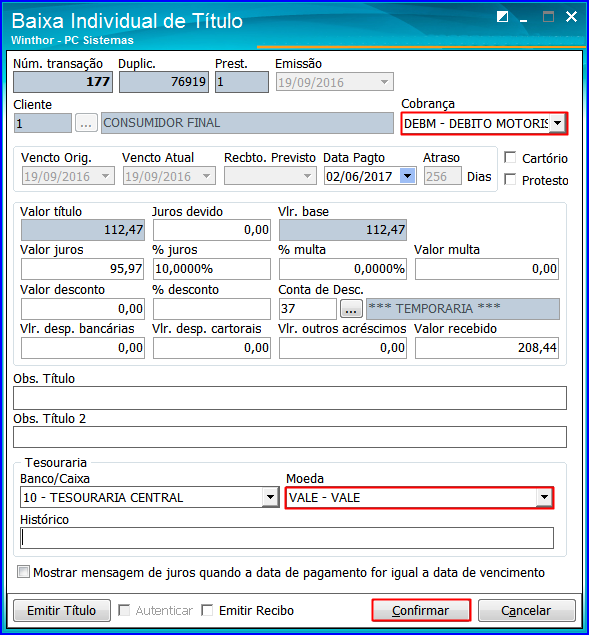The width and height of the screenshot is (589, 635).
Task: Click the Histórico text field
Action: pyautogui.click(x=287, y=538)
